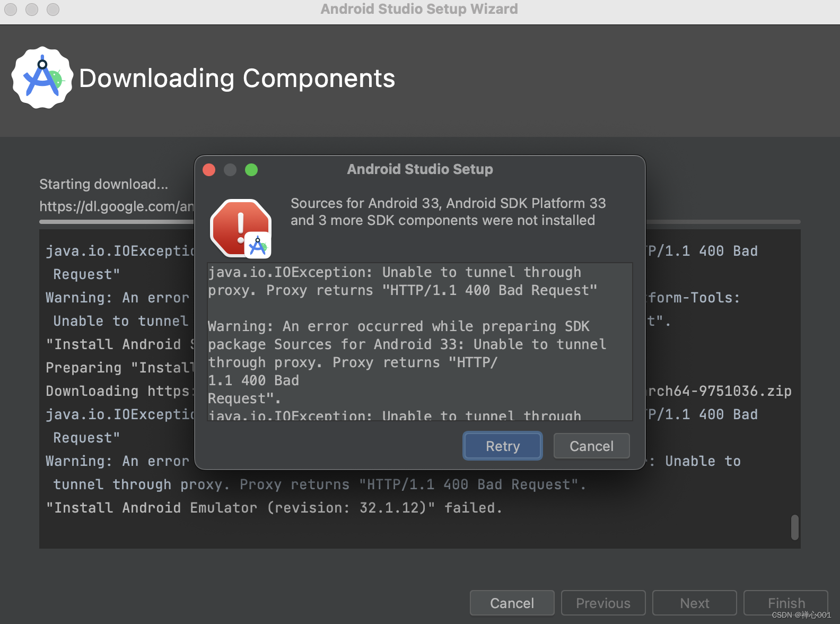
Task: Click the "form-Tools:" log text
Action: click(693, 298)
